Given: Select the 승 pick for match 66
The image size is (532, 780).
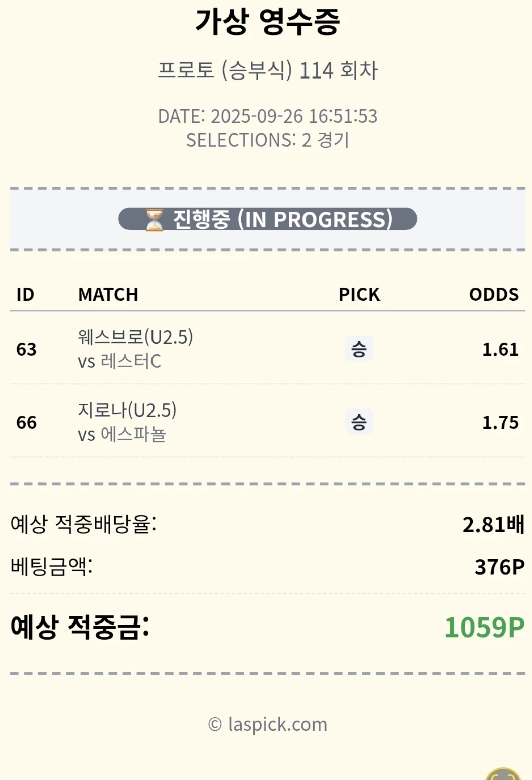Looking at the screenshot, I should pyautogui.click(x=359, y=422).
